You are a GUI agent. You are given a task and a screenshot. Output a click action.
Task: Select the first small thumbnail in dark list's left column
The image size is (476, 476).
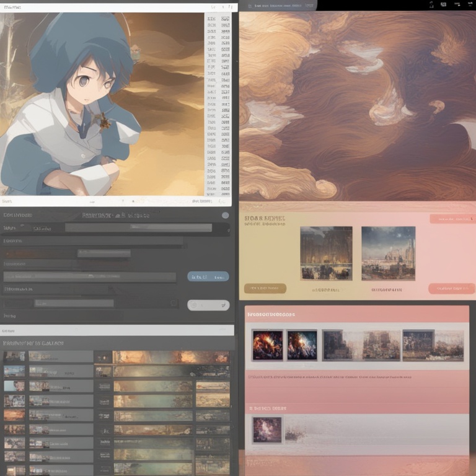(14, 356)
